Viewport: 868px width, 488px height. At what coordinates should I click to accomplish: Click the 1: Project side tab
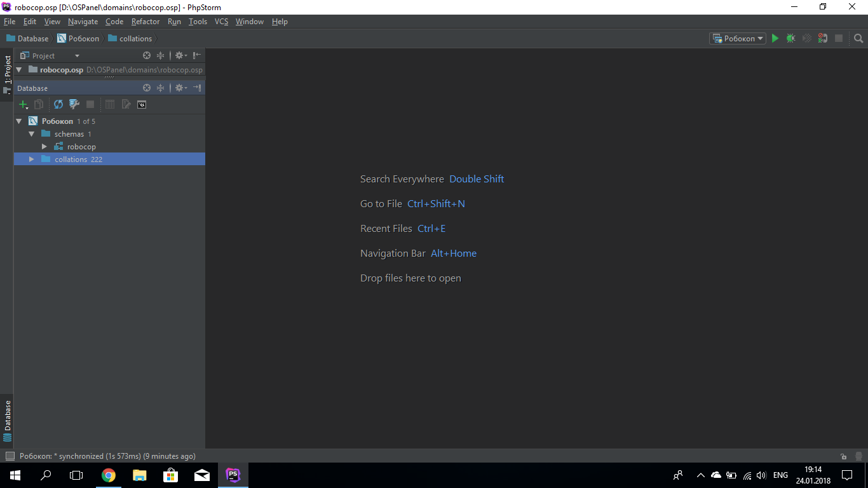[7, 74]
